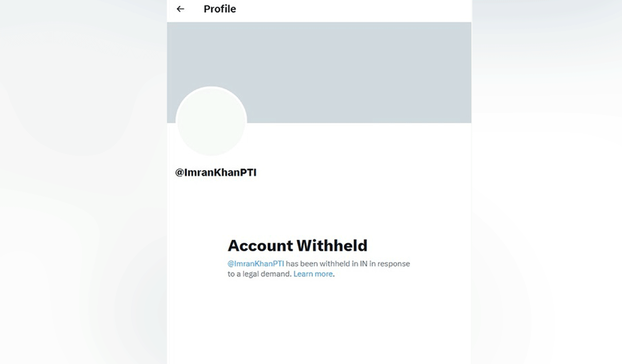Click the blue @ImranKhanPTI mention link

256,264
